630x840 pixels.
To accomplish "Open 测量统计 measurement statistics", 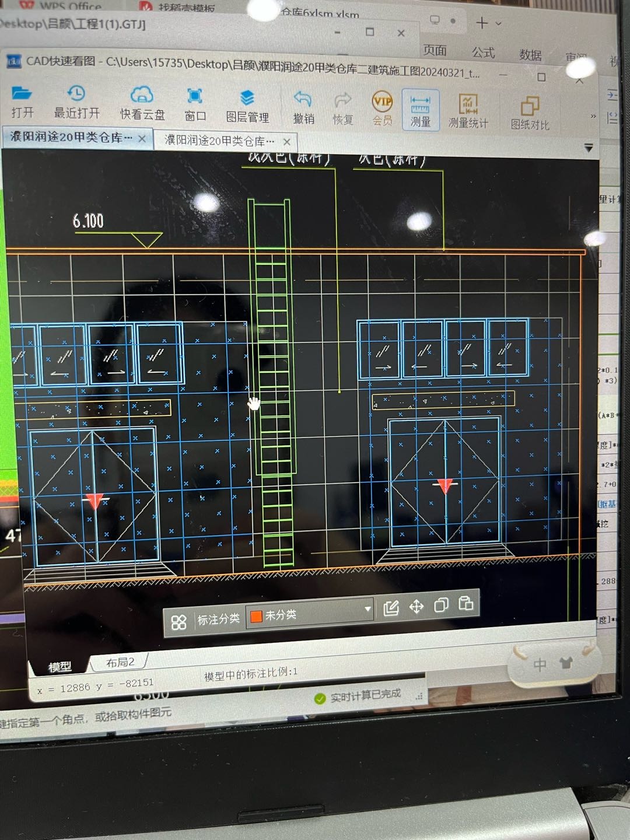I will click(468, 112).
